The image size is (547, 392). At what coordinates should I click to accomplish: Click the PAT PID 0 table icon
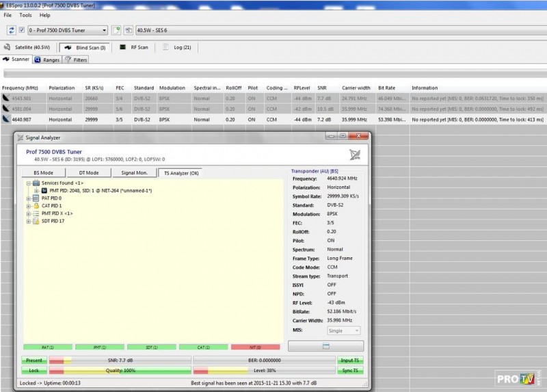tap(36, 198)
